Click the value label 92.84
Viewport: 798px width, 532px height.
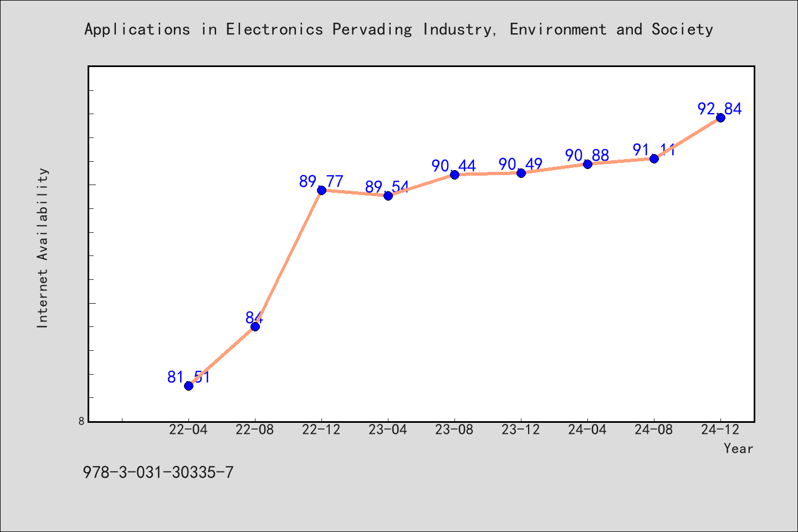pos(720,109)
